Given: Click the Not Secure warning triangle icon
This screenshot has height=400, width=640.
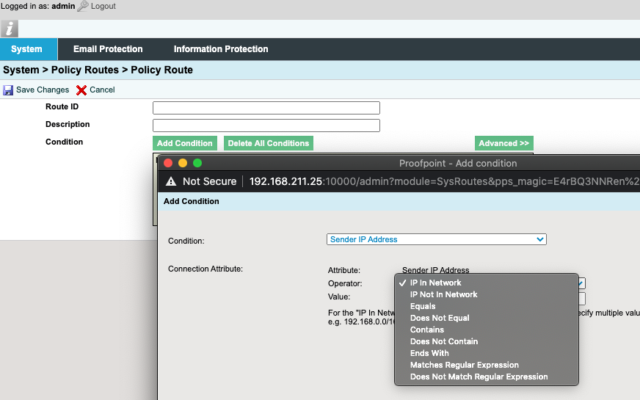Looking at the screenshot, I should 171,182.
